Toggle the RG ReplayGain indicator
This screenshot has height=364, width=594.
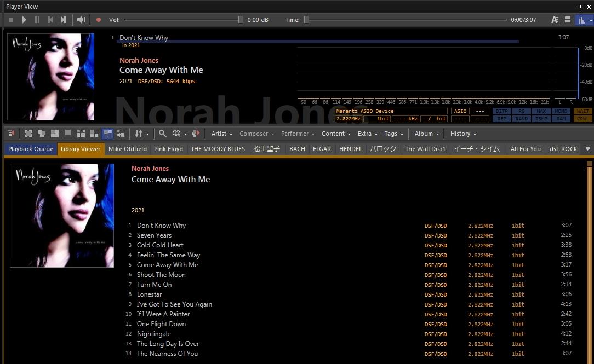522,111
